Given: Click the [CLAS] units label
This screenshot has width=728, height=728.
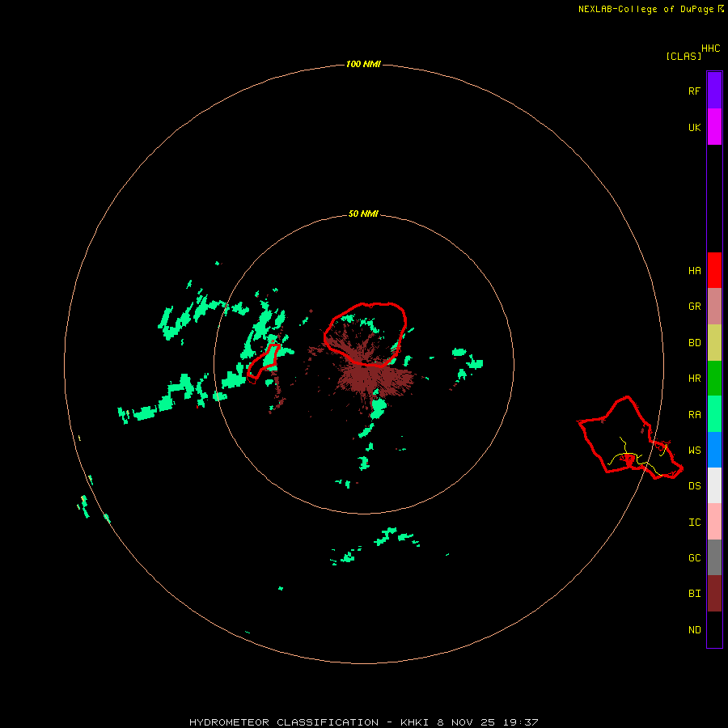Looking at the screenshot, I should click(x=684, y=57).
